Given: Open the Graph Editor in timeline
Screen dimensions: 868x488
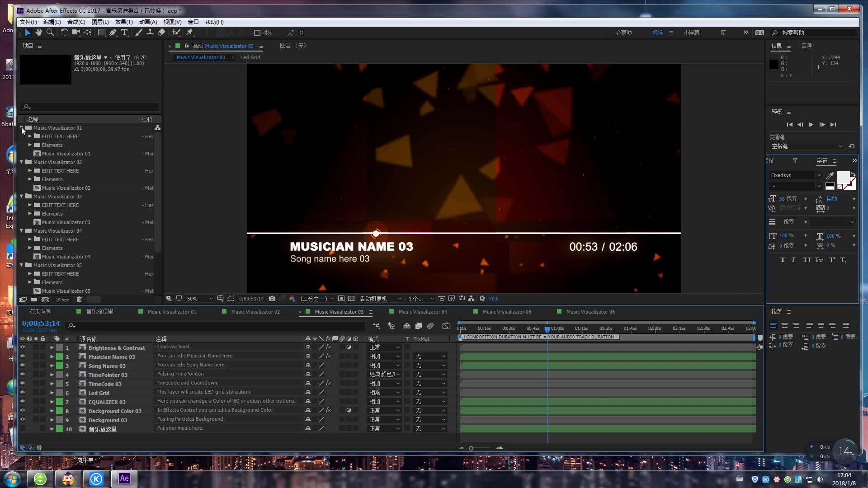Looking at the screenshot, I should click(x=446, y=325).
